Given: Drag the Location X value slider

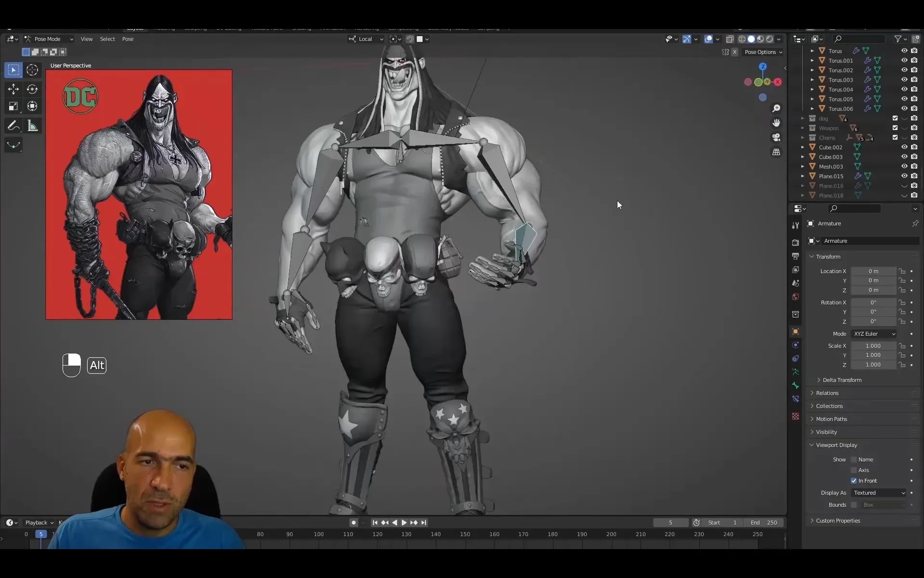Looking at the screenshot, I should (872, 271).
